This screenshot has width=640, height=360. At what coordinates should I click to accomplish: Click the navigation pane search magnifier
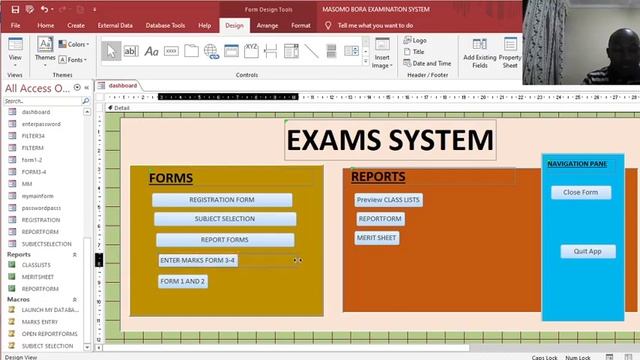[x=86, y=100]
